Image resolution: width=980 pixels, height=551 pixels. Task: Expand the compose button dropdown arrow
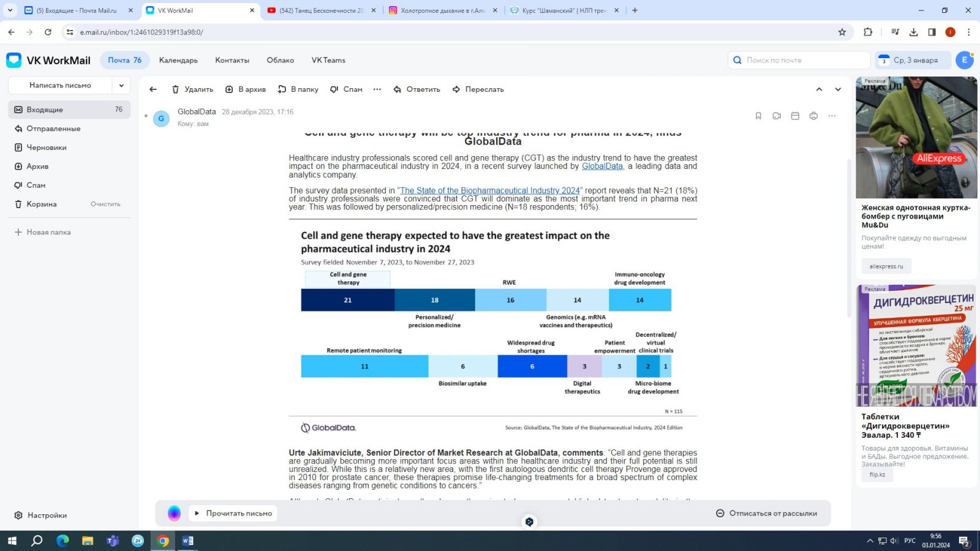click(121, 85)
